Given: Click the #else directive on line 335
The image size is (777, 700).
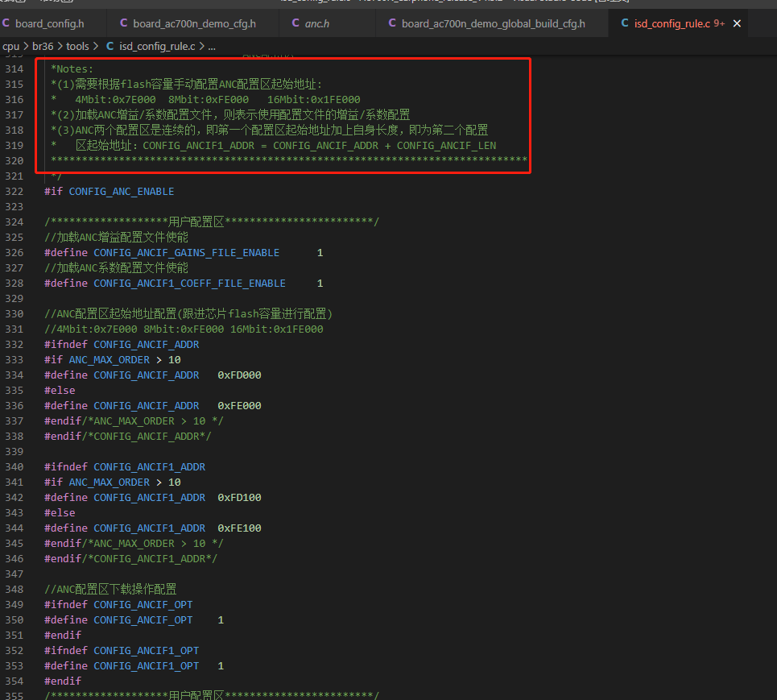Looking at the screenshot, I should 60,391.
